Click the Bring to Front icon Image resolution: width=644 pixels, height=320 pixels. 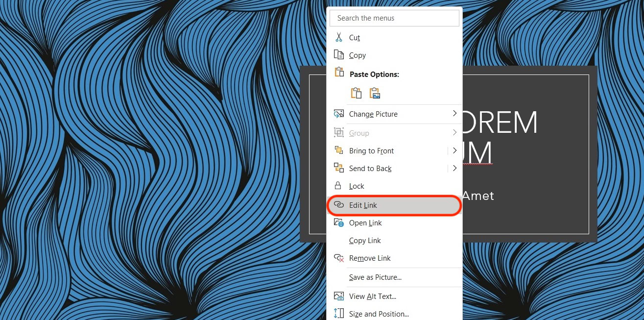pyautogui.click(x=338, y=150)
